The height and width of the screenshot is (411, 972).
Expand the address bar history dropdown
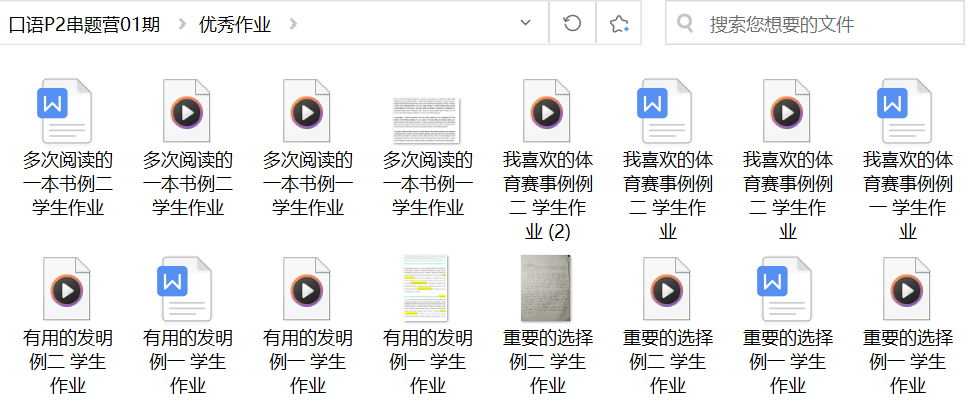[526, 23]
